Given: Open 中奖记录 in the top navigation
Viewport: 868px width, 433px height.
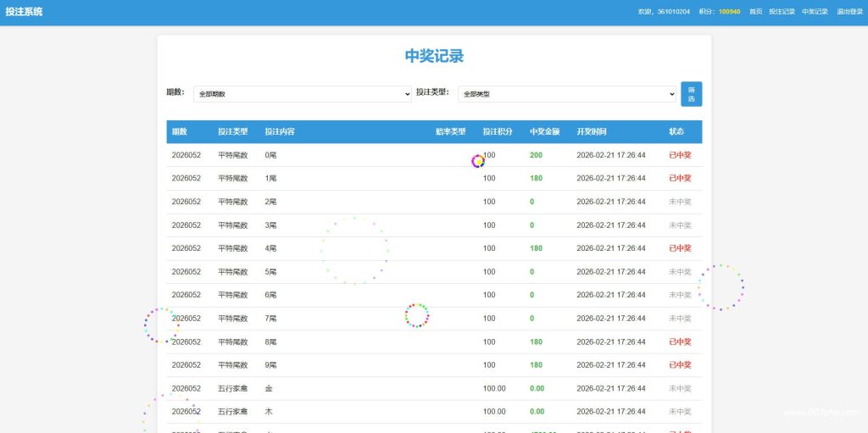Looking at the screenshot, I should click(x=815, y=12).
